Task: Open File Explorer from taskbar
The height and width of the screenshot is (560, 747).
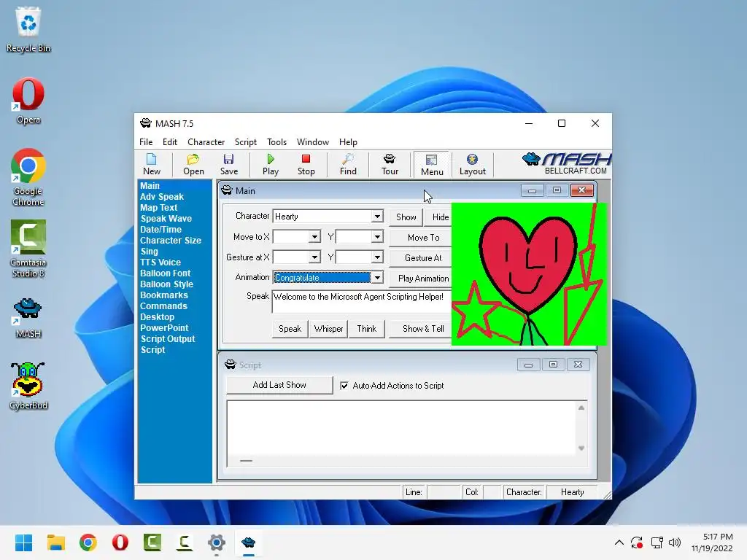Action: click(55, 542)
